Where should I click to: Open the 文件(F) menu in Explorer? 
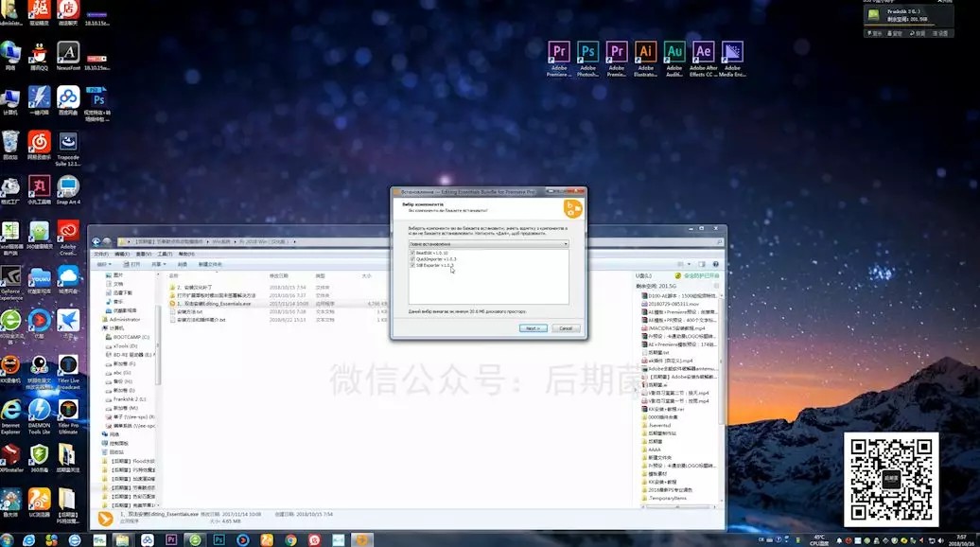point(100,254)
